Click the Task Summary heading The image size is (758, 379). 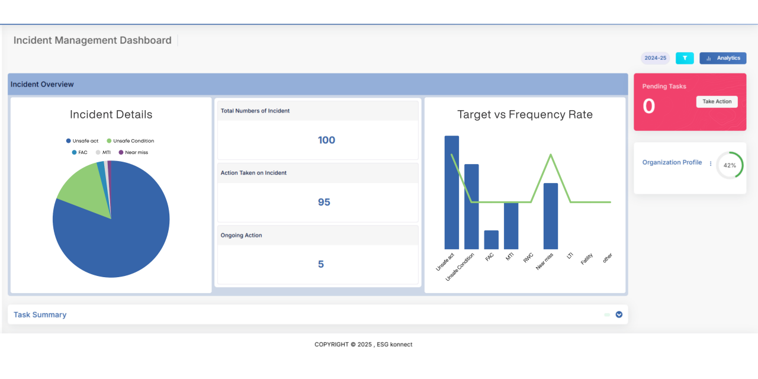point(40,315)
